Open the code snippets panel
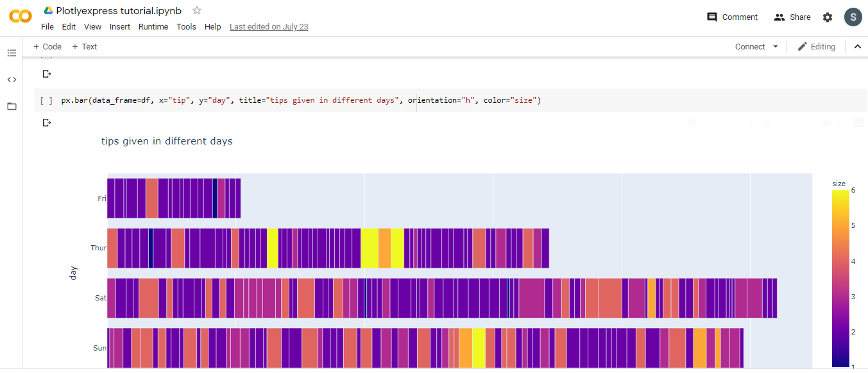The image size is (868, 373). pyautogui.click(x=12, y=80)
